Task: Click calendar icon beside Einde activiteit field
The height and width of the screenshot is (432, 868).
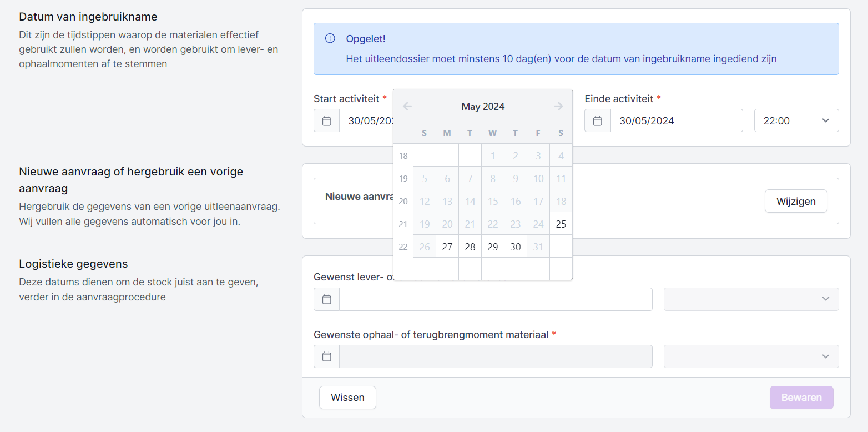Action: click(598, 121)
